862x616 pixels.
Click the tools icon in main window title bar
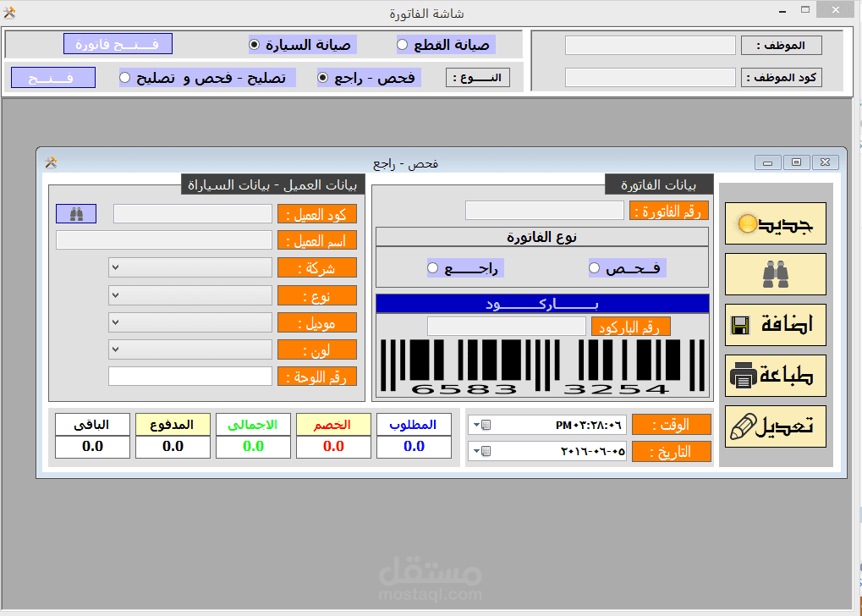click(9, 12)
